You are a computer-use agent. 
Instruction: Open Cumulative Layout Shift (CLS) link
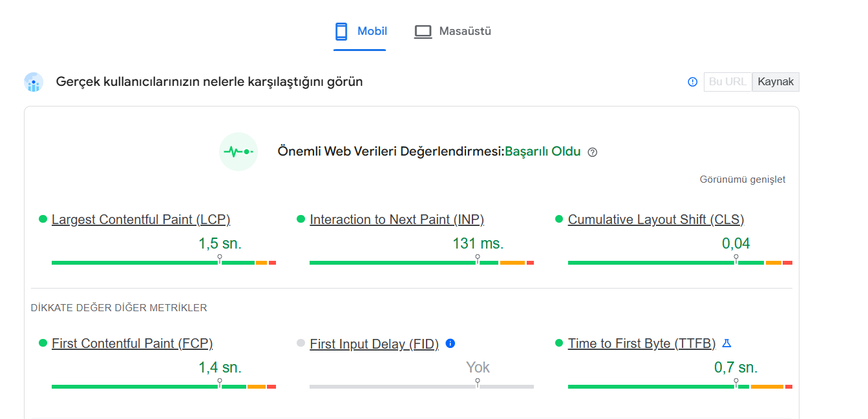(656, 220)
